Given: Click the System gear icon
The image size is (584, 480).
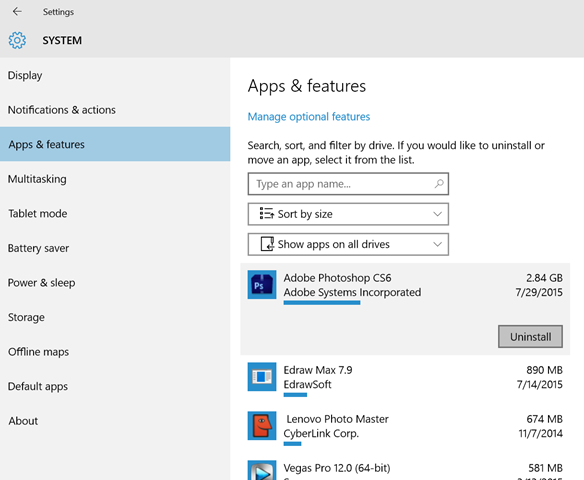Looking at the screenshot, I should point(17,40).
